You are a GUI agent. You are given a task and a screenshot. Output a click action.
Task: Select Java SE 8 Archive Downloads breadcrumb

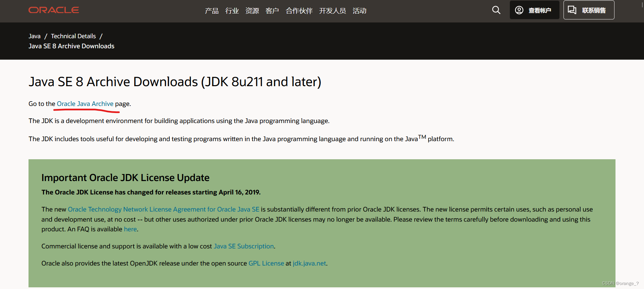[x=71, y=46]
